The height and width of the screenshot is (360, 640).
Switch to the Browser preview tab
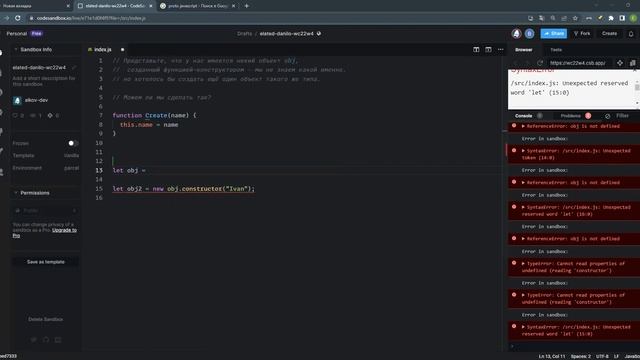pyautogui.click(x=524, y=50)
